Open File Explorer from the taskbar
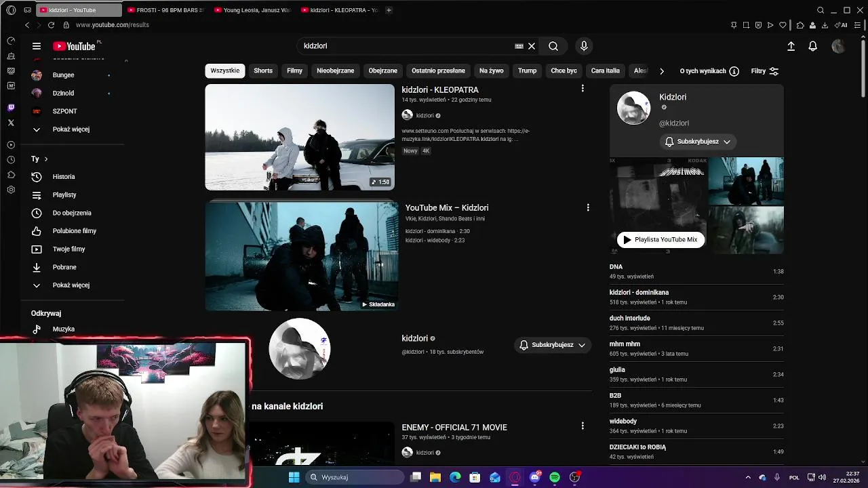This screenshot has width=868, height=488. (435, 477)
